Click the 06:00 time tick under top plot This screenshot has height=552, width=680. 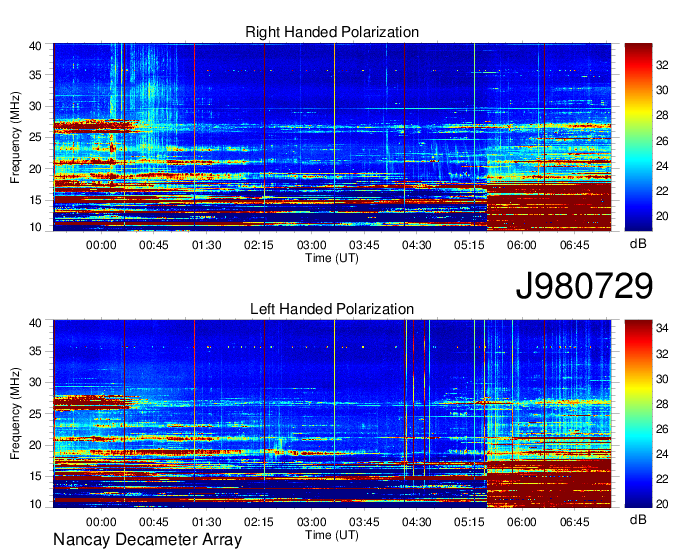click(x=522, y=245)
